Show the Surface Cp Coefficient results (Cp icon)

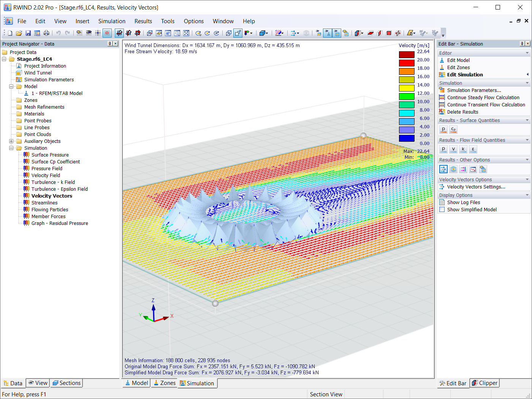click(453, 129)
